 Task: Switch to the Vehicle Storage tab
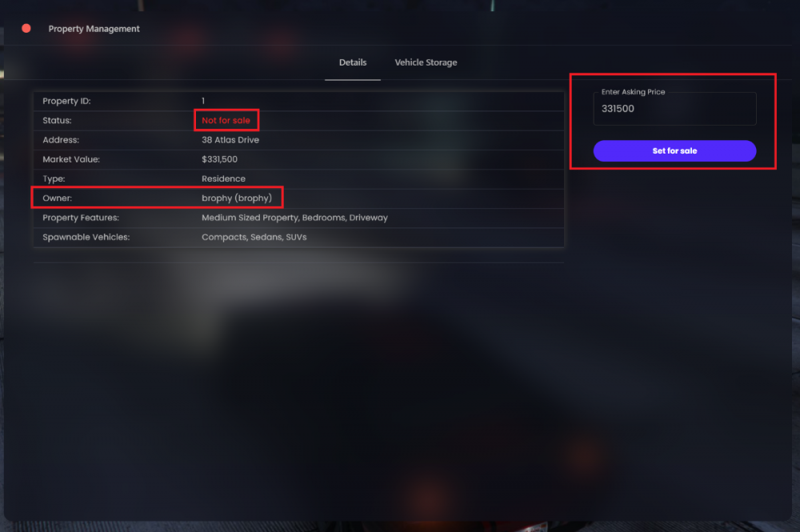426,62
